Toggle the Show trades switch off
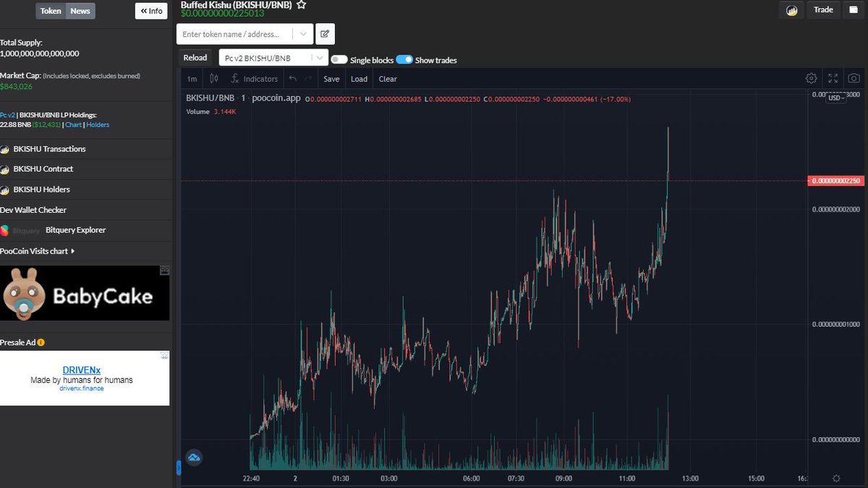868x488 pixels. point(404,60)
